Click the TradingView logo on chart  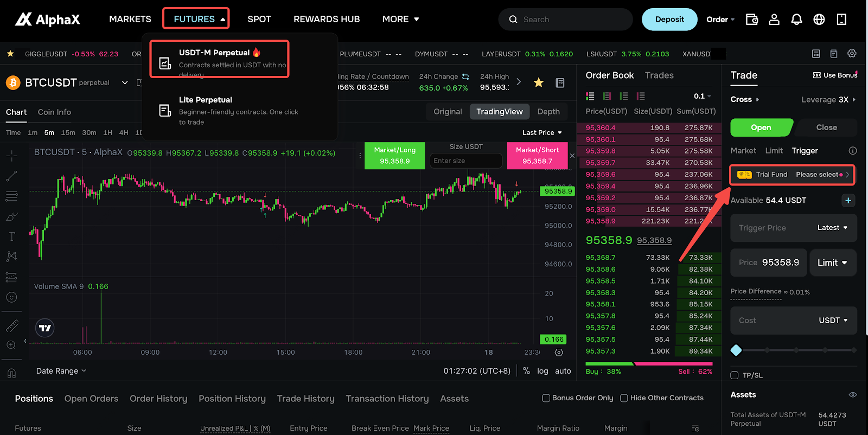tap(45, 328)
